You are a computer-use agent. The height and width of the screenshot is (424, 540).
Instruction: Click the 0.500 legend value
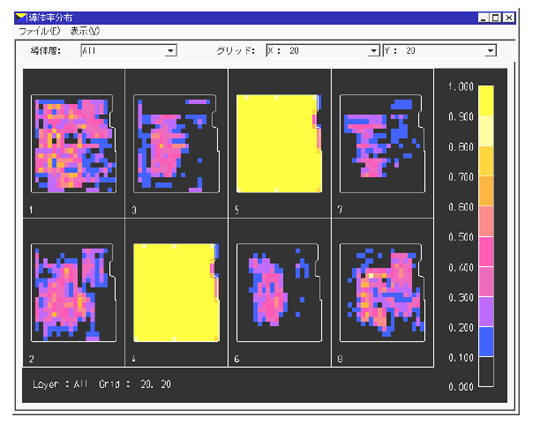coord(461,237)
